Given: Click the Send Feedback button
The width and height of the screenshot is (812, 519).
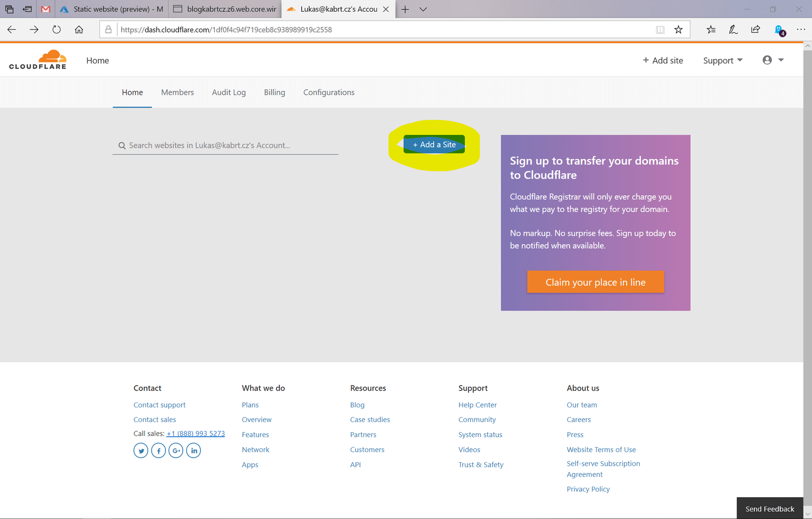Looking at the screenshot, I should point(770,508).
